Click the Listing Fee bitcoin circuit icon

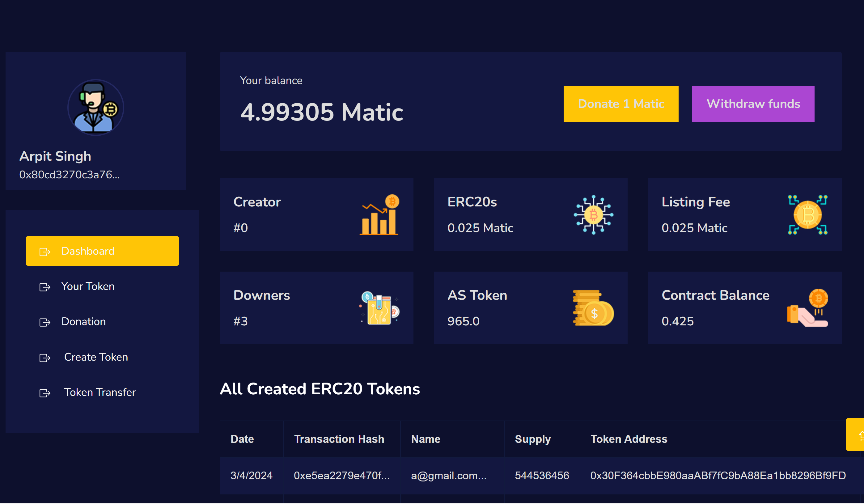point(808,215)
